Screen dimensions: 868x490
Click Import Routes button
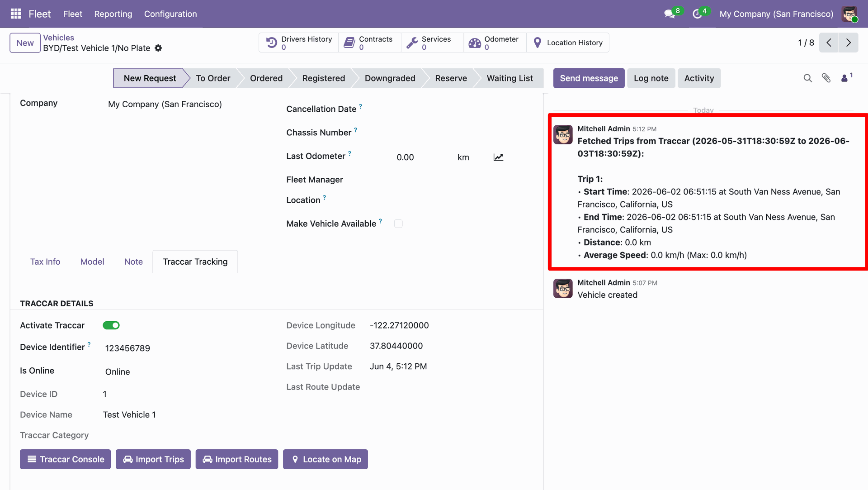(x=237, y=459)
